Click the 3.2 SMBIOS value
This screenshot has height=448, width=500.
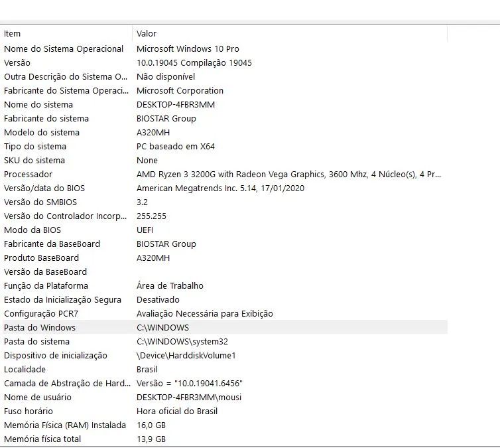[142, 202]
